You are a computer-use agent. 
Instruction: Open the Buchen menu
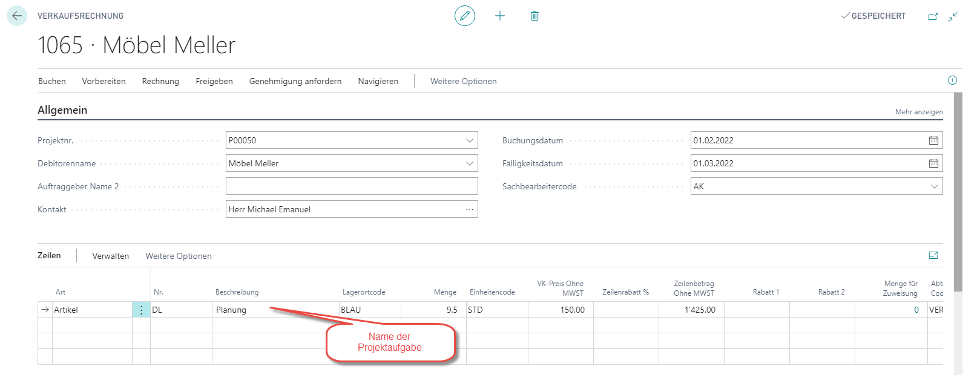52,81
